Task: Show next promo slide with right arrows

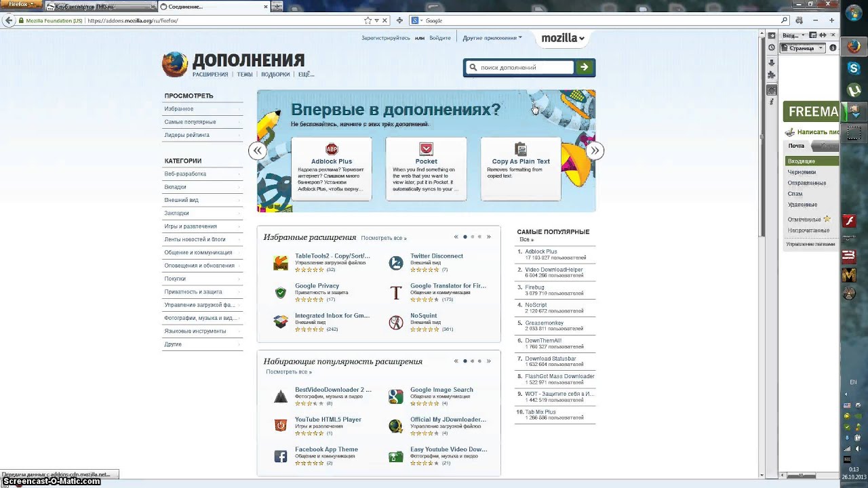Action: click(595, 150)
